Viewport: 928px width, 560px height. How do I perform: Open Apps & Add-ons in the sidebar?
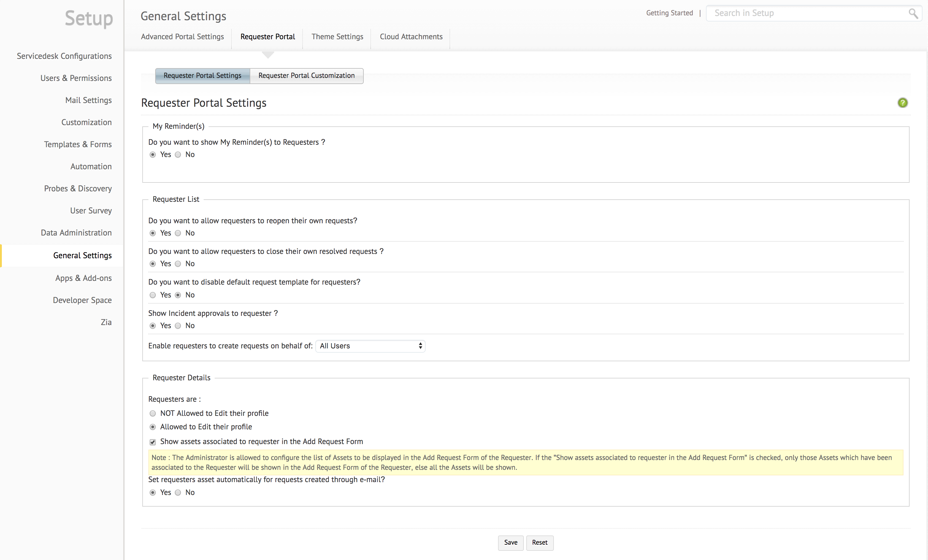tap(84, 278)
